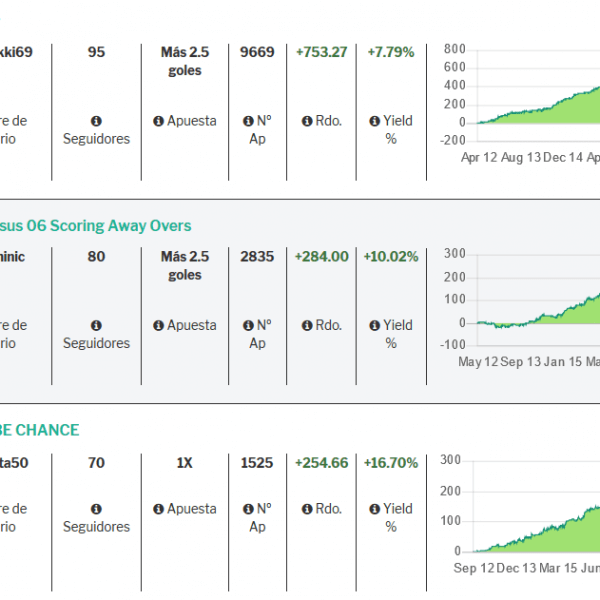Click Yield info icon under +16.70%
This screenshot has height=600, width=600.
[x=376, y=509]
